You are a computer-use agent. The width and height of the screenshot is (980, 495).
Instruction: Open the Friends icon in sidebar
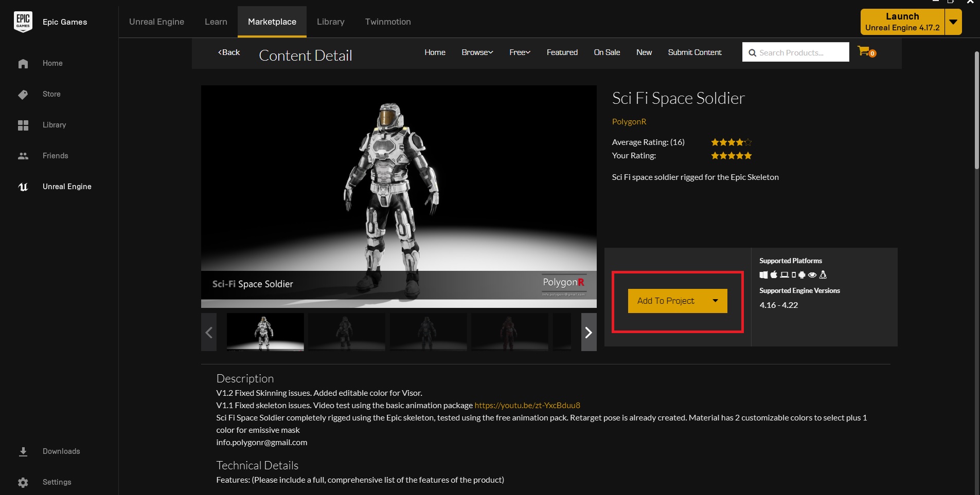pos(23,156)
